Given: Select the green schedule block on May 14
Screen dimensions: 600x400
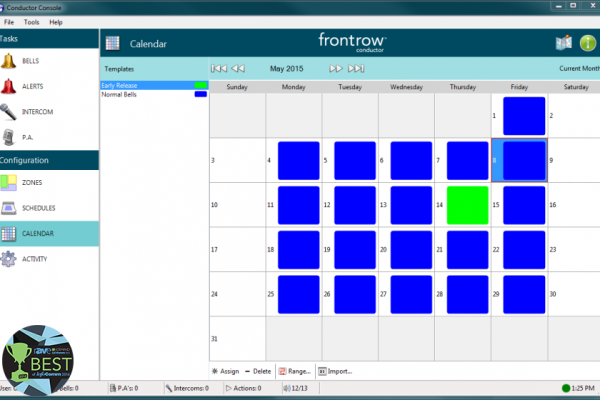Looking at the screenshot, I should click(468, 205).
